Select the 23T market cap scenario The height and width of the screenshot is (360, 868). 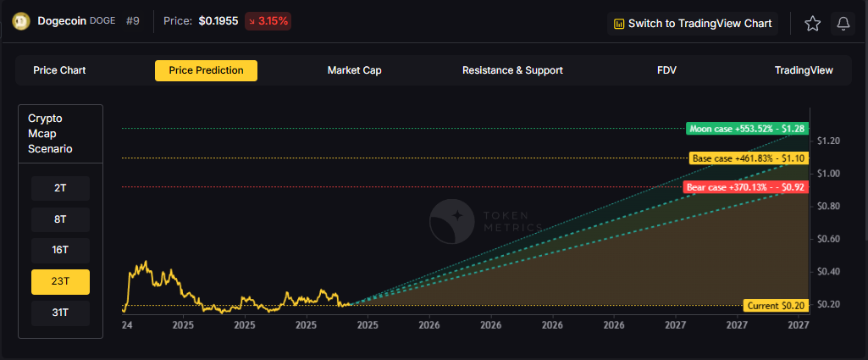tap(60, 281)
